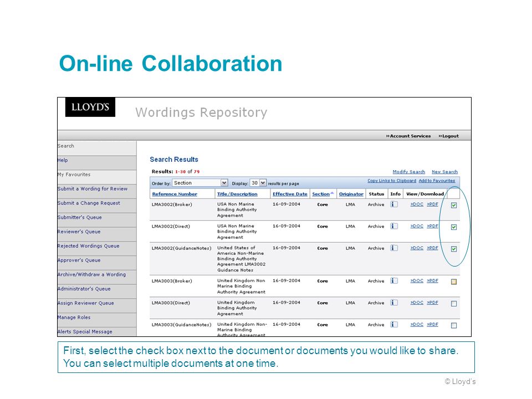Click 'Search Results' heading
Image resolution: width=532 pixels, height=399 pixels.
click(174, 160)
